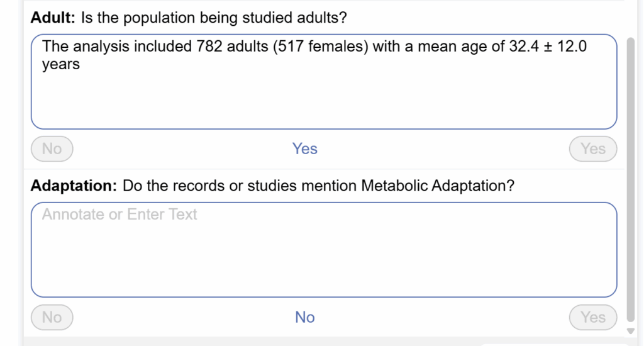
Task: Click the Yes button under the Adult question
Action: click(x=592, y=149)
